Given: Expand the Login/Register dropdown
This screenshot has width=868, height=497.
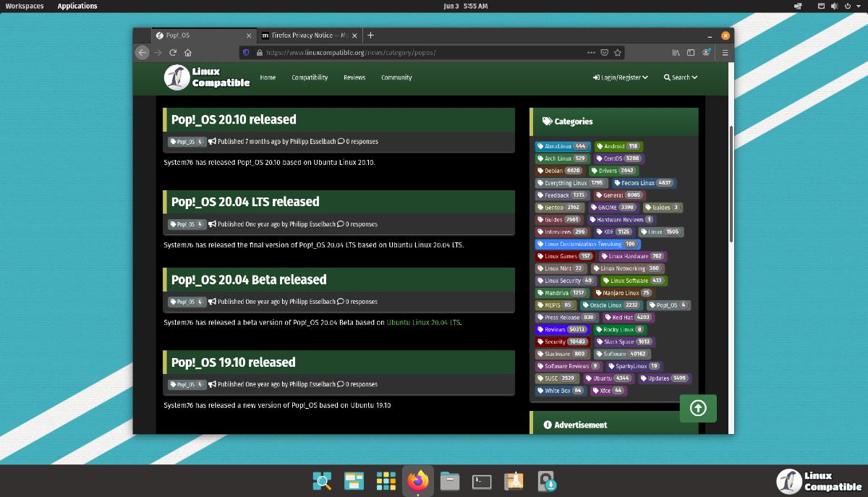Looking at the screenshot, I should pos(621,77).
